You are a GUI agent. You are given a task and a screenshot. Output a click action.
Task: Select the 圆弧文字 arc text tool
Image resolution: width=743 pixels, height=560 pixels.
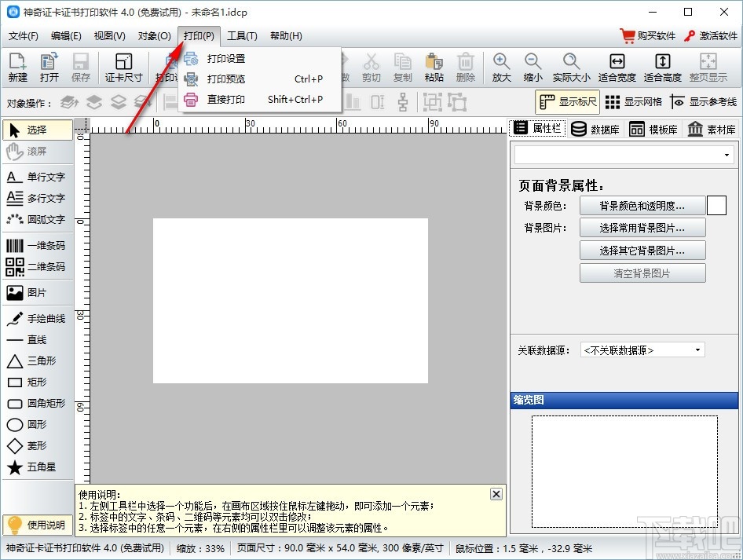[x=38, y=219]
